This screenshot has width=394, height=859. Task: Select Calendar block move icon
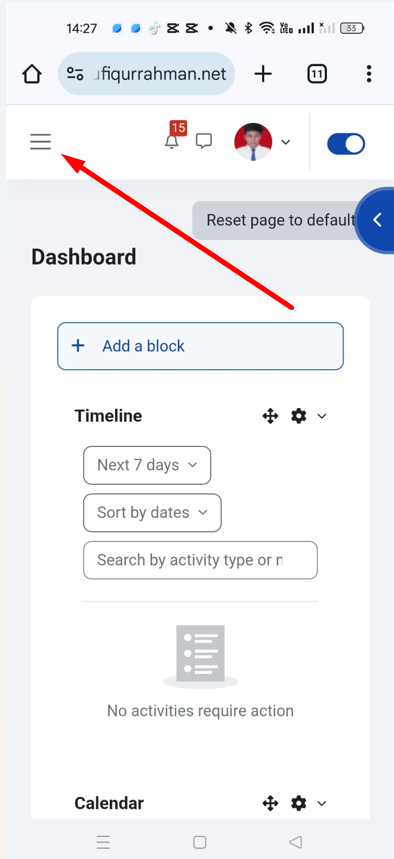point(270,803)
